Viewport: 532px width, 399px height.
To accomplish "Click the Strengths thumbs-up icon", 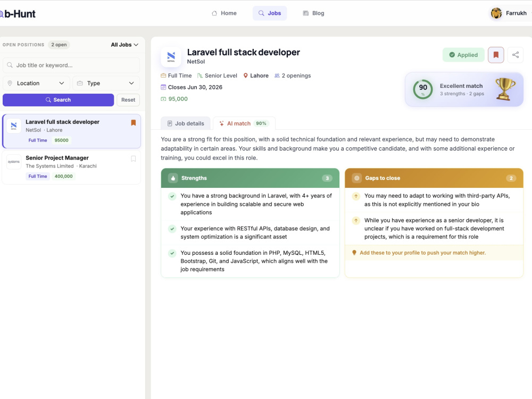I will click(173, 178).
